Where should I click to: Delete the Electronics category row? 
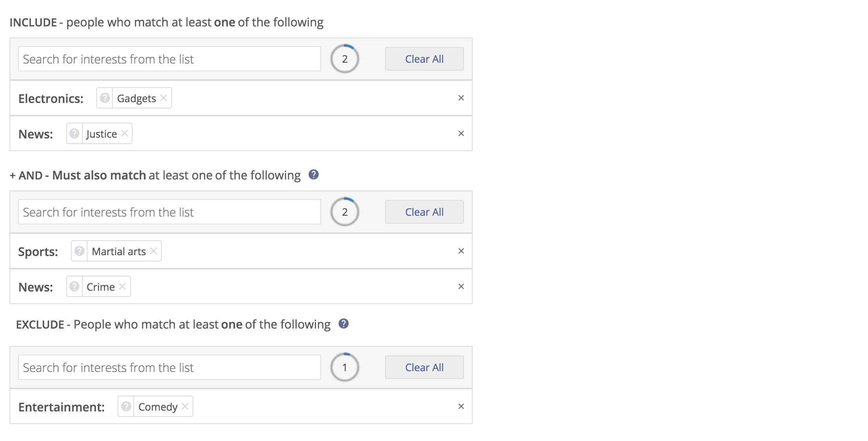pos(461,98)
